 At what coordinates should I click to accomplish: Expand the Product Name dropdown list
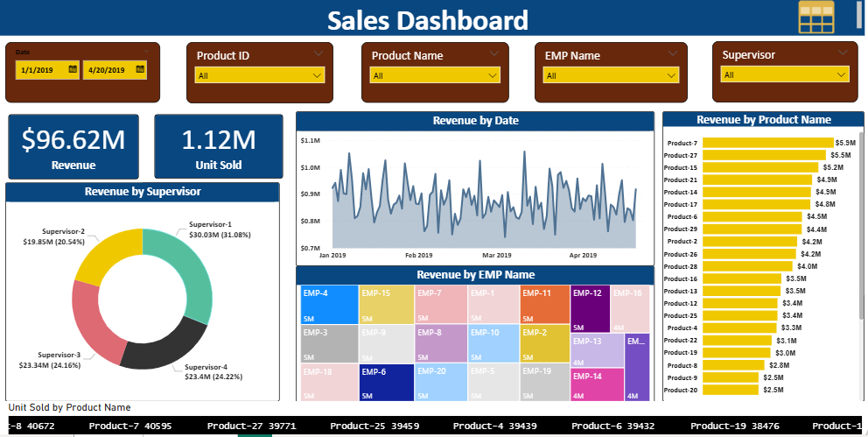[492, 76]
